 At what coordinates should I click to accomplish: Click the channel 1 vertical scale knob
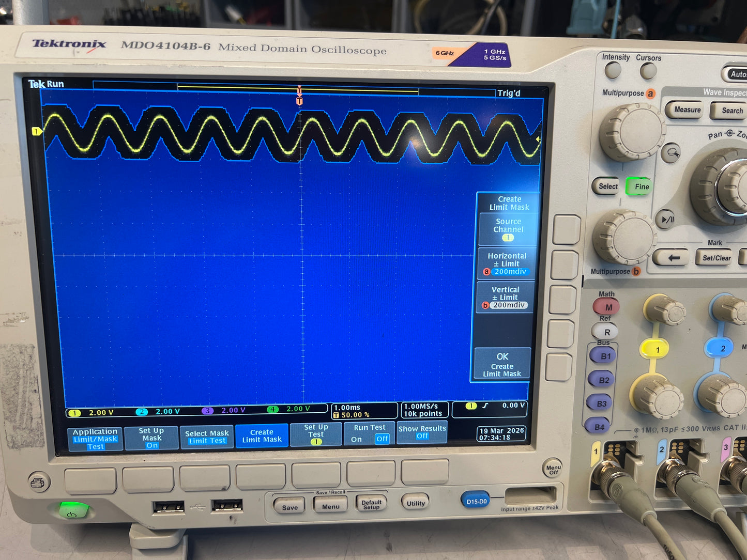tap(657, 396)
